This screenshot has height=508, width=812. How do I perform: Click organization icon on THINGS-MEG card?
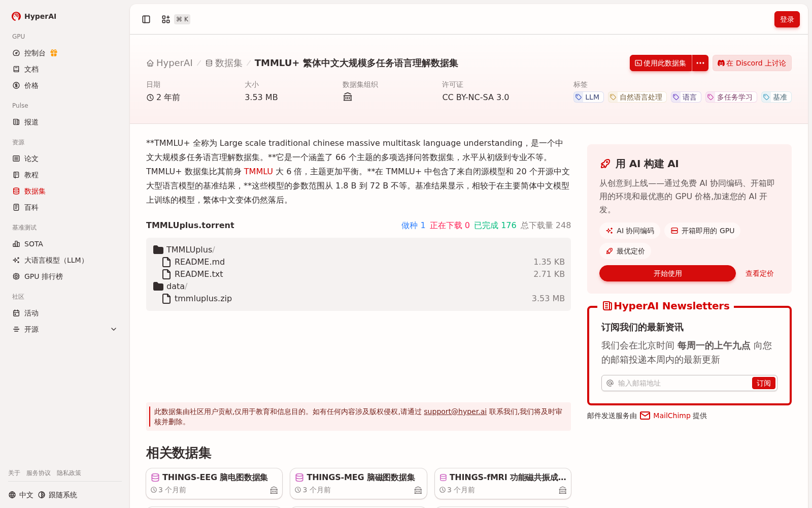coord(418,490)
